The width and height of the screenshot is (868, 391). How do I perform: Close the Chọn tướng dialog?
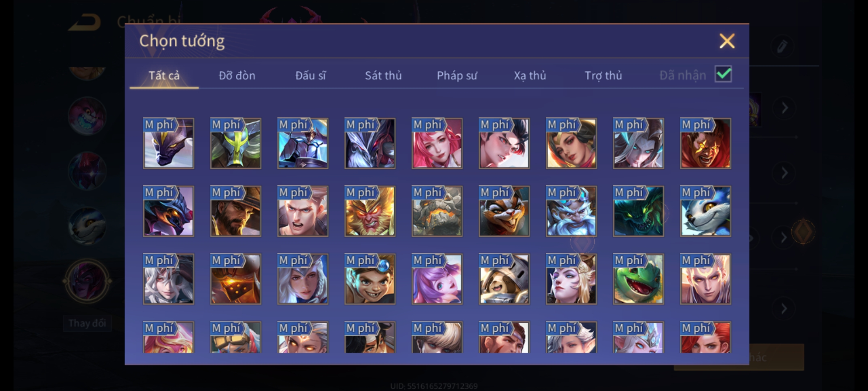pyautogui.click(x=727, y=41)
